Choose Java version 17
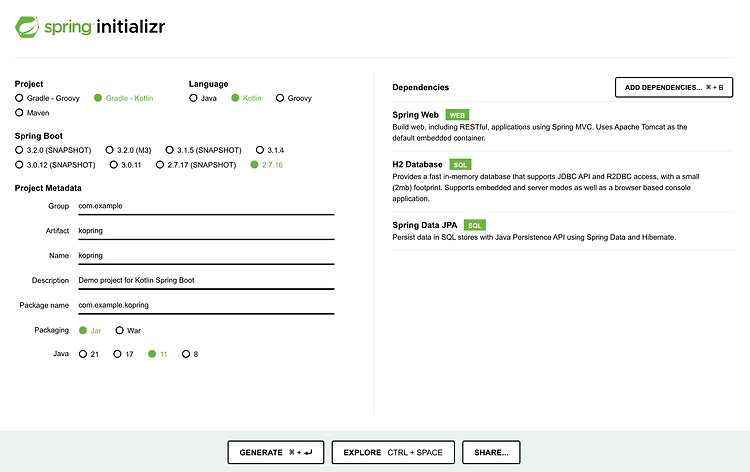The image size is (750, 472). click(x=123, y=354)
